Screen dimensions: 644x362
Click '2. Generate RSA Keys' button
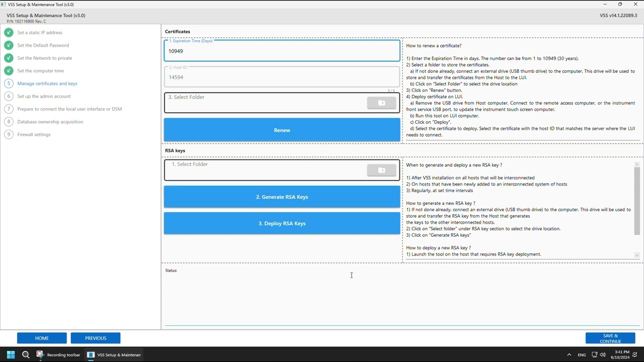pyautogui.click(x=282, y=197)
